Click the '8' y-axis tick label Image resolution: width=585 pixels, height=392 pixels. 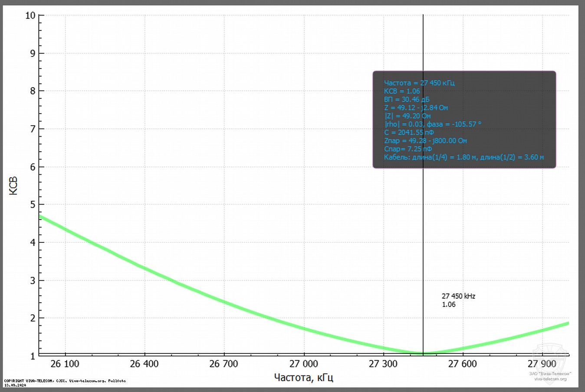coord(33,91)
